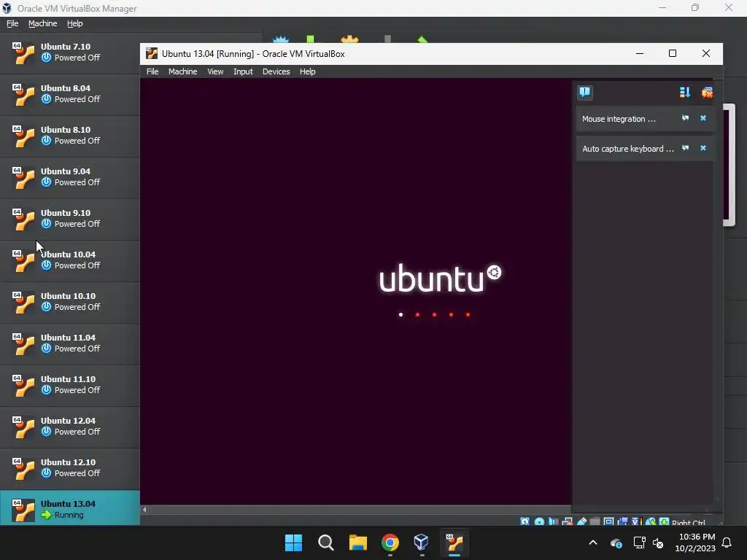Image resolution: width=747 pixels, height=560 pixels.
Task: Open hard disk activity indicator in status bar
Action: 525,521
